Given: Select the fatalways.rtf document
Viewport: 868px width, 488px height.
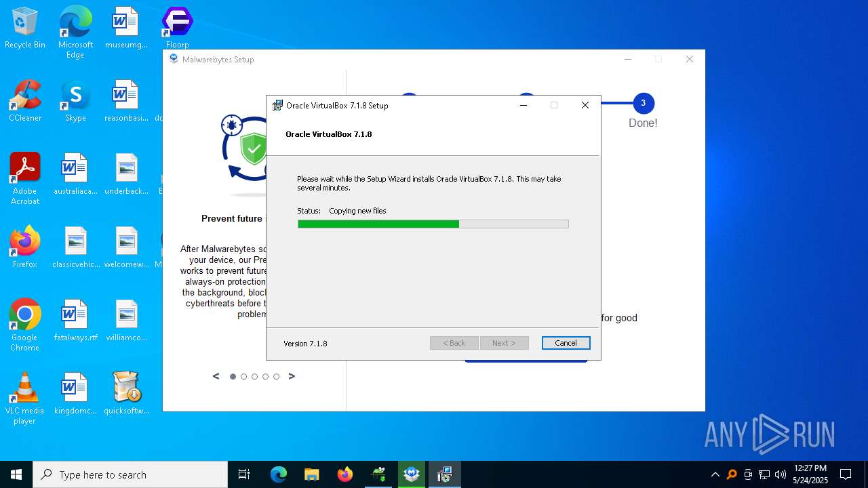Looking at the screenshot, I should [75, 321].
